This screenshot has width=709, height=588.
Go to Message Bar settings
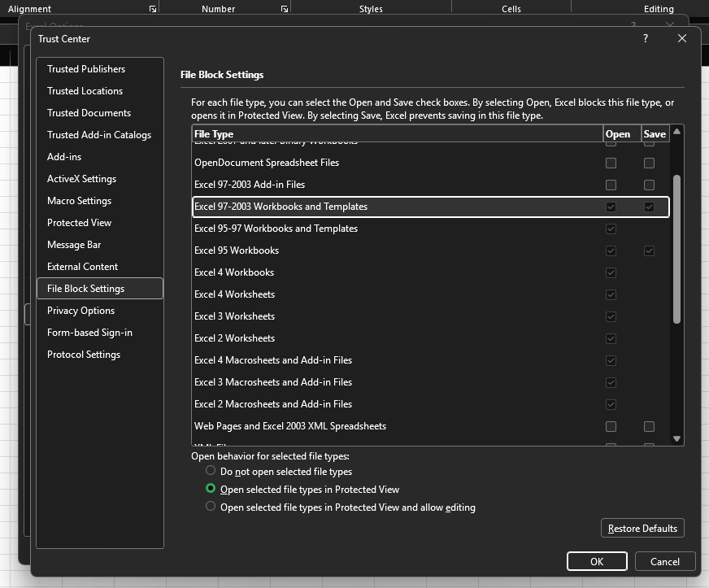[x=100, y=244]
